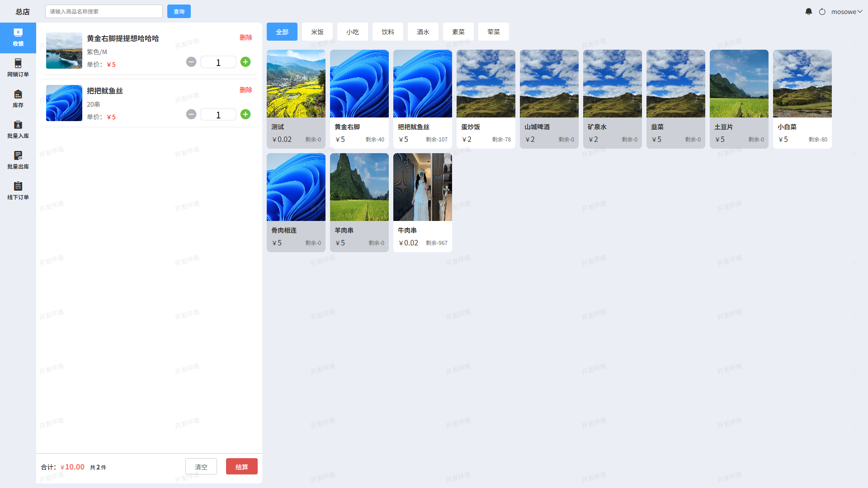868x488 pixels.
Task: Decrease quantity of 把把鱿鱼丝 in cart
Action: tap(191, 114)
